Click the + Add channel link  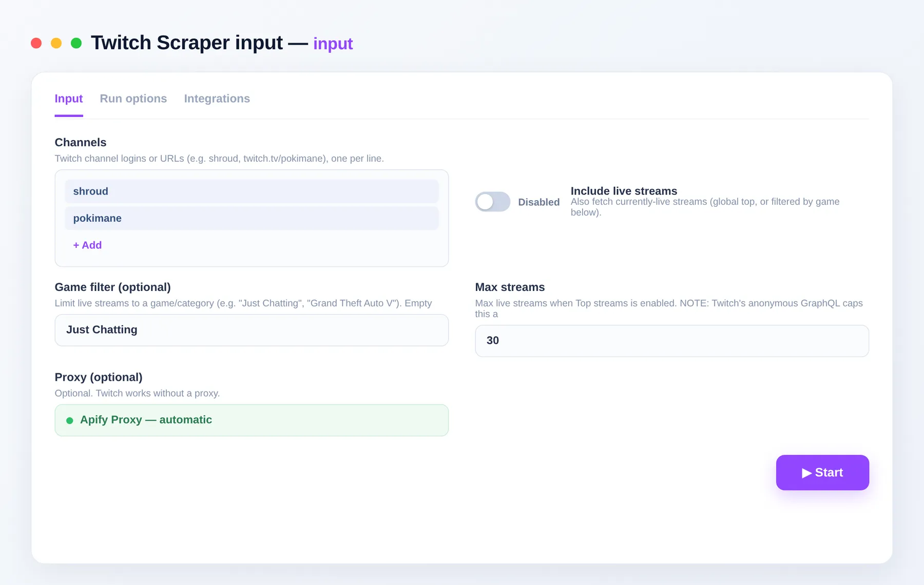(x=87, y=245)
